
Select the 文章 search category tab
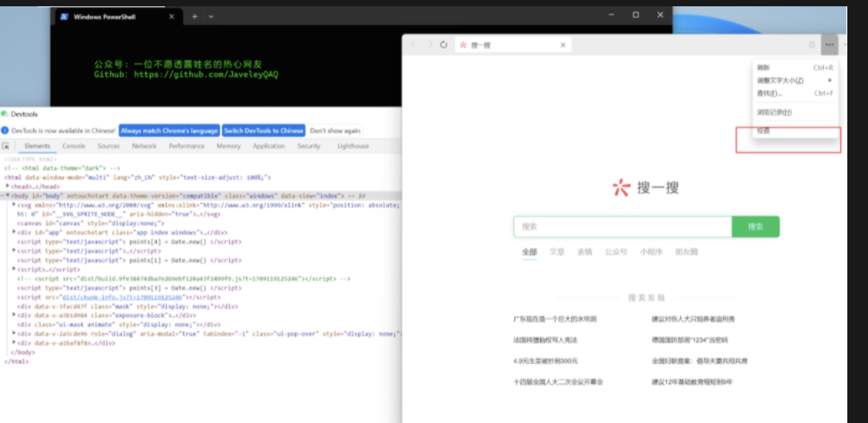click(x=557, y=252)
